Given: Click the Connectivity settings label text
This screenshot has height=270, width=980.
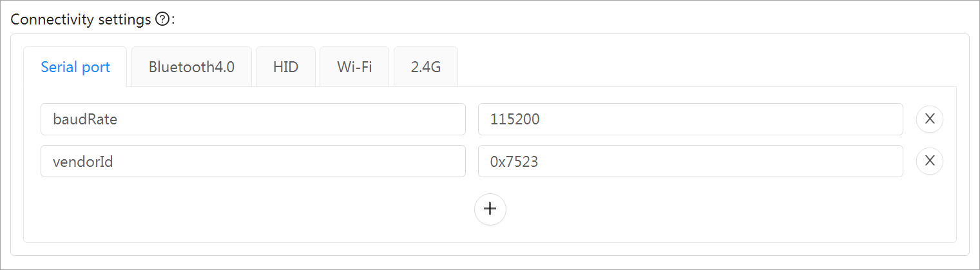Looking at the screenshot, I should (x=81, y=19).
